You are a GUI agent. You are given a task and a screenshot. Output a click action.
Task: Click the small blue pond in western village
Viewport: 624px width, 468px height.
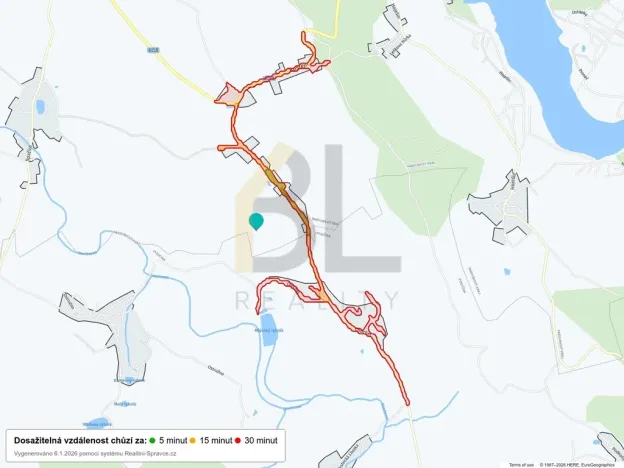[x=40, y=107]
